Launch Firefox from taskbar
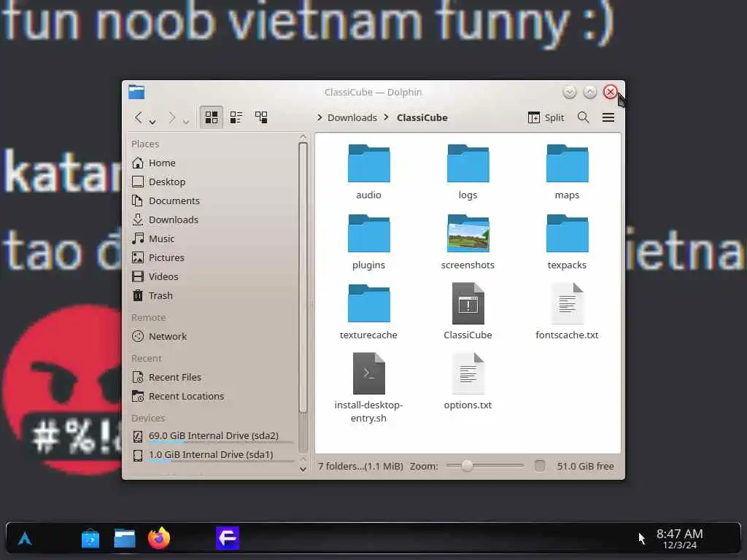The height and width of the screenshot is (560, 747). tap(159, 539)
